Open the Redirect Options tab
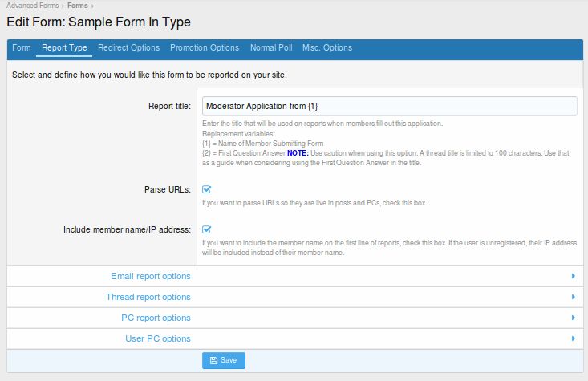This screenshot has width=588, height=381. pos(128,48)
